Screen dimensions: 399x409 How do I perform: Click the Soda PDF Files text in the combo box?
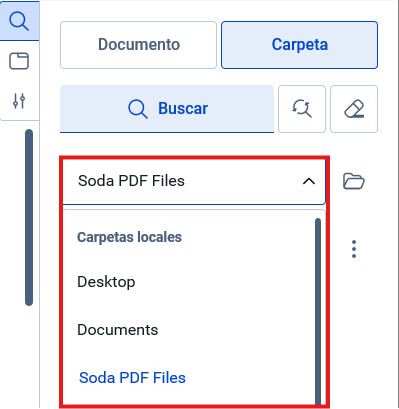click(131, 181)
